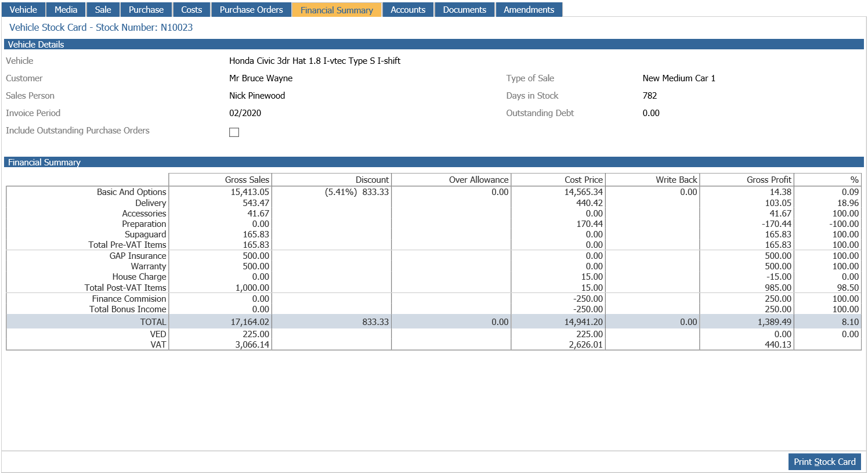Open the Vehicle tab
The image size is (868, 473).
click(x=23, y=10)
